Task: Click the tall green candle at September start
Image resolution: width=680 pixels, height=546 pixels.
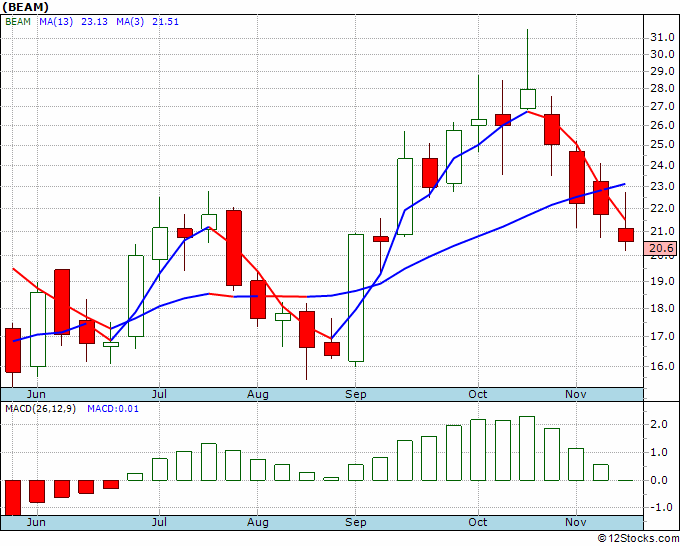Action: point(356,298)
